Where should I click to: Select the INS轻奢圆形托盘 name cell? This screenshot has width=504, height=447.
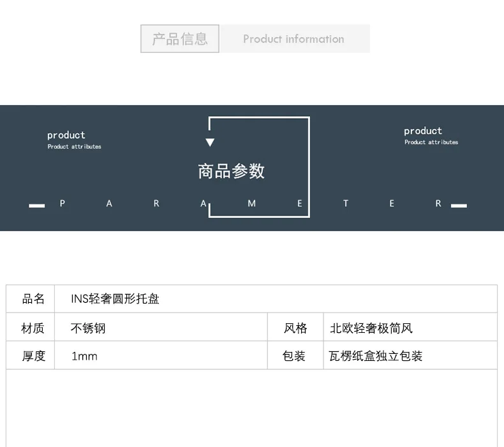click(276, 299)
